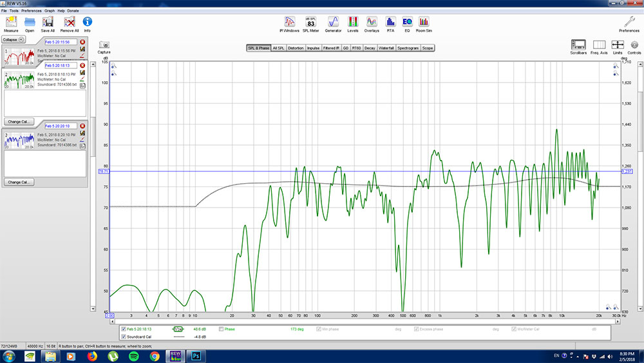Edit the Feb 5 20:20:10 name field
Image resolution: width=644 pixels, height=363 pixels.
point(61,126)
